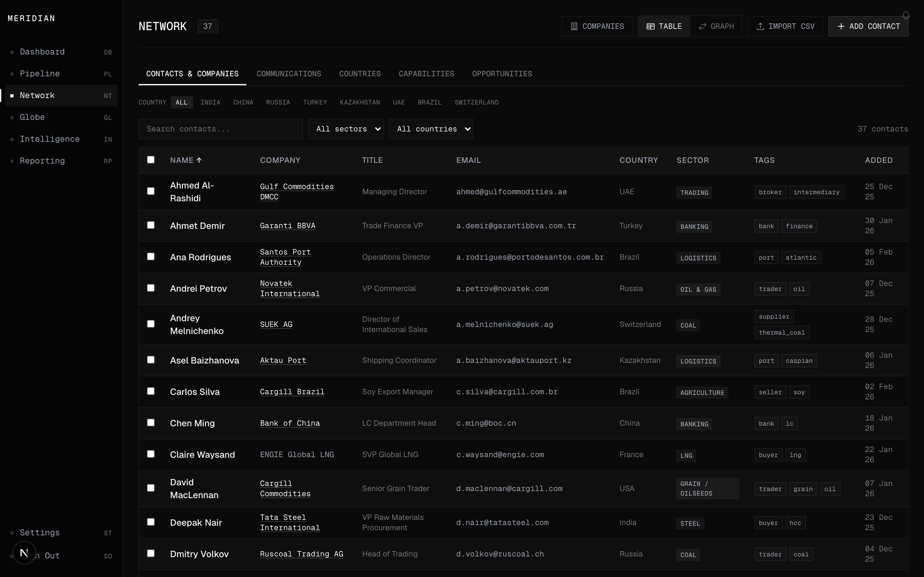Open the Bank of China link
Image resolution: width=924 pixels, height=577 pixels.
(290, 423)
